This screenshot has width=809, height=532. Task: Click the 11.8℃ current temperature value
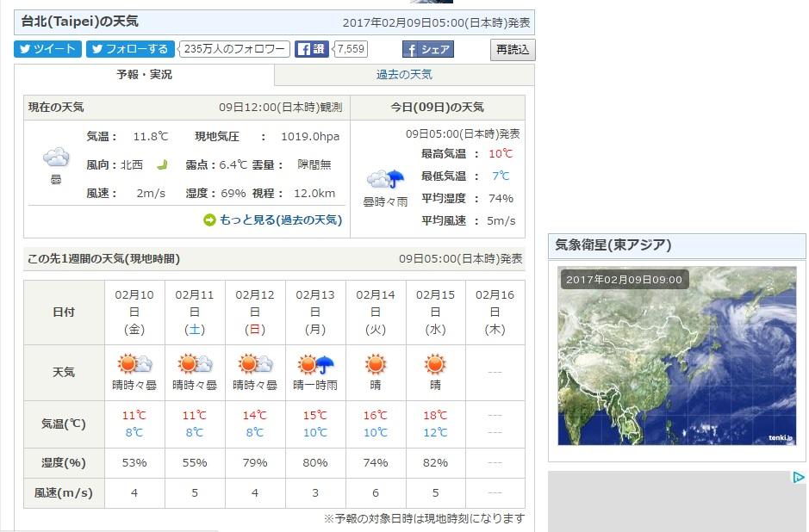[151, 137]
